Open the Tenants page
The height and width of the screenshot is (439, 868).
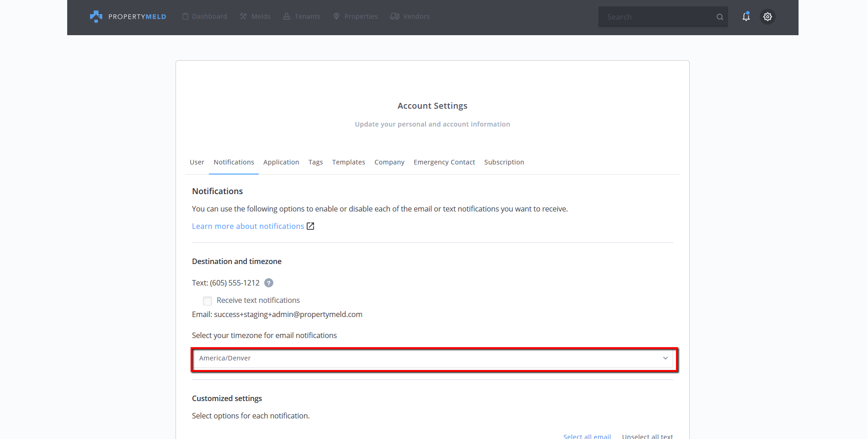pyautogui.click(x=302, y=16)
